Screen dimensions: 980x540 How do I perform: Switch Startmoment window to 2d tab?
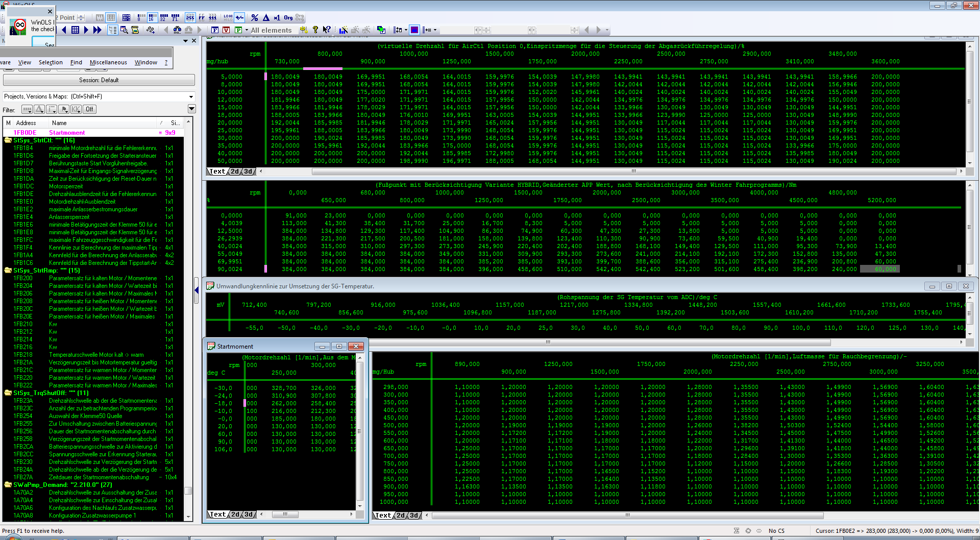(x=235, y=514)
